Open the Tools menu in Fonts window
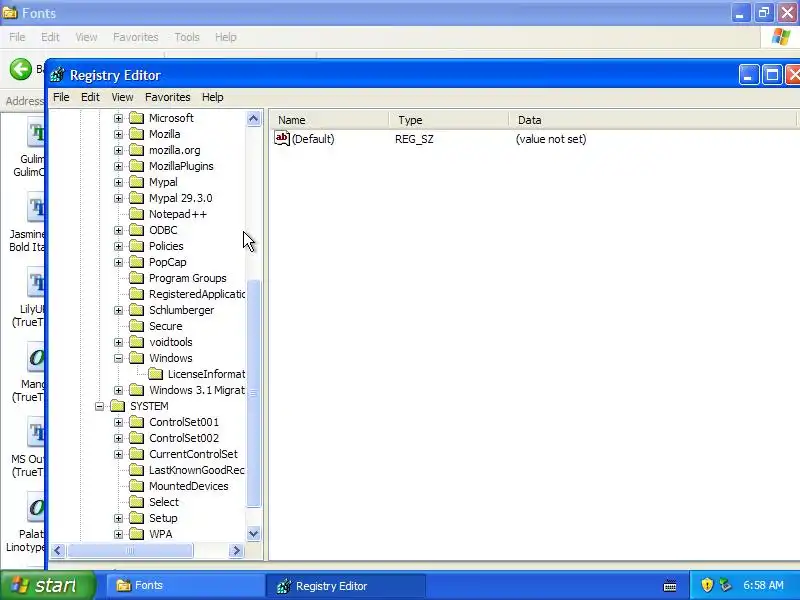 click(187, 37)
